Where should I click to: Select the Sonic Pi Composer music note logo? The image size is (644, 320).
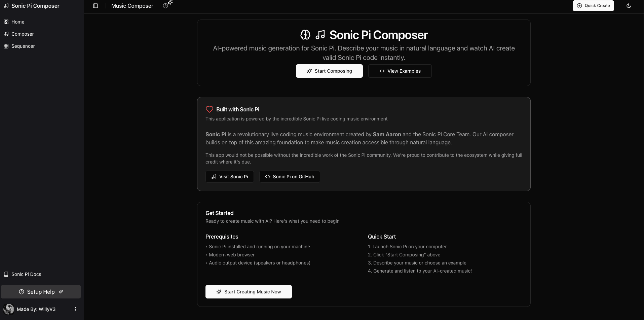click(6, 6)
